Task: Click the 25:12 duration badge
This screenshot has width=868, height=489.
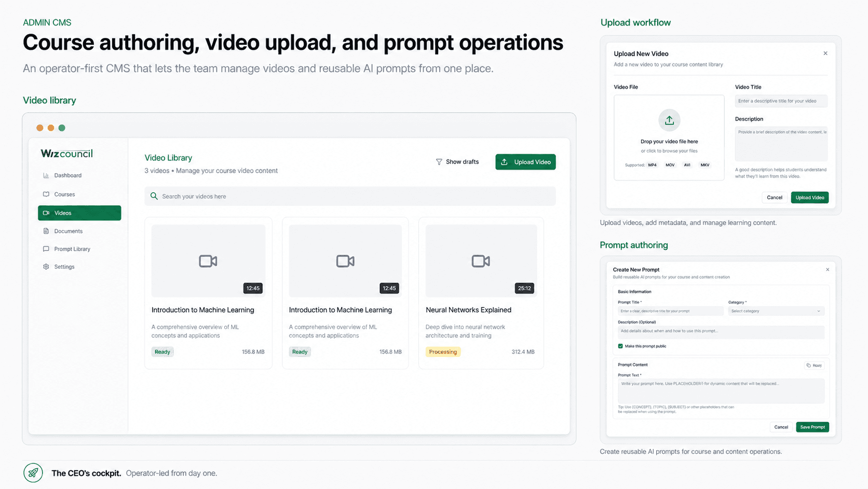Action: pos(524,288)
